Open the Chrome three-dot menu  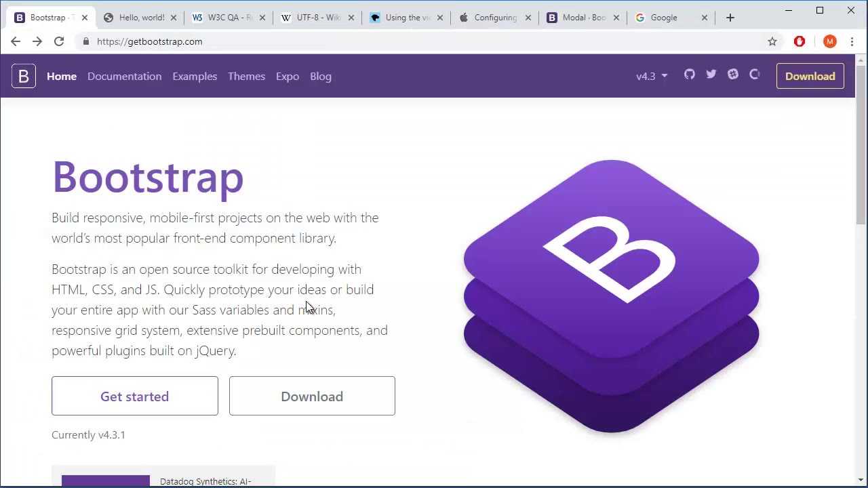pos(852,41)
